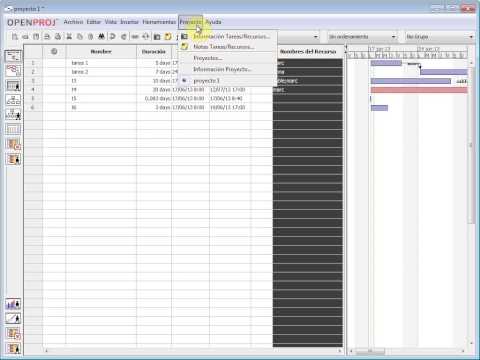Open the RBS chart view sidebar icon
This screenshot has height=360, width=480.
coord(13,115)
